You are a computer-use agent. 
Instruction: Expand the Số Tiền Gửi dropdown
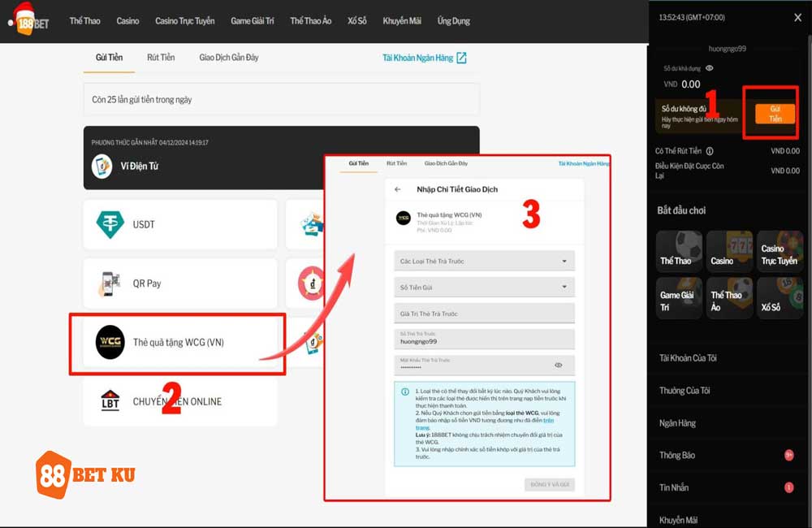click(484, 287)
